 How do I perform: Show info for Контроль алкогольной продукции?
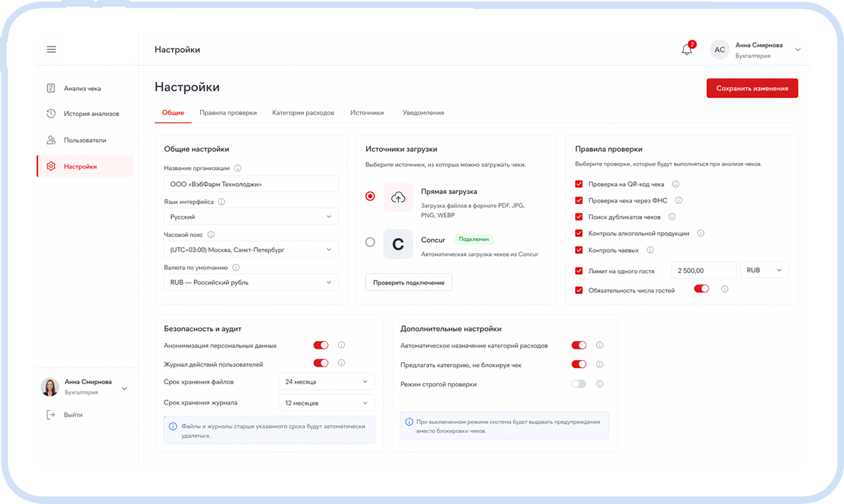pos(701,233)
